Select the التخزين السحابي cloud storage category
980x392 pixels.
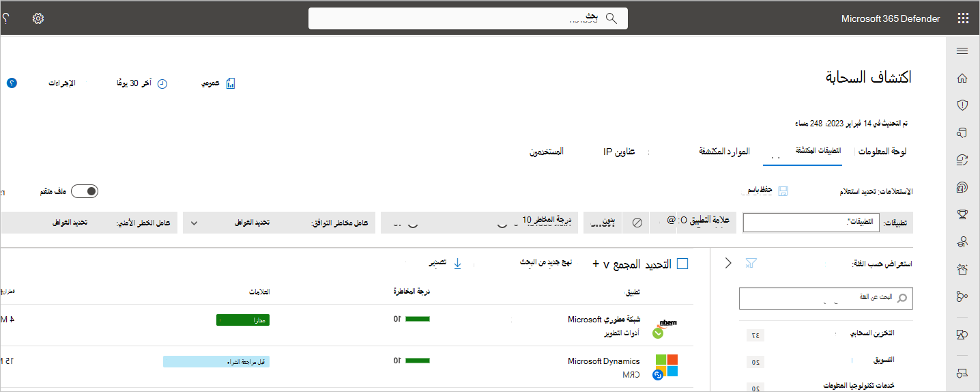pyautogui.click(x=871, y=334)
